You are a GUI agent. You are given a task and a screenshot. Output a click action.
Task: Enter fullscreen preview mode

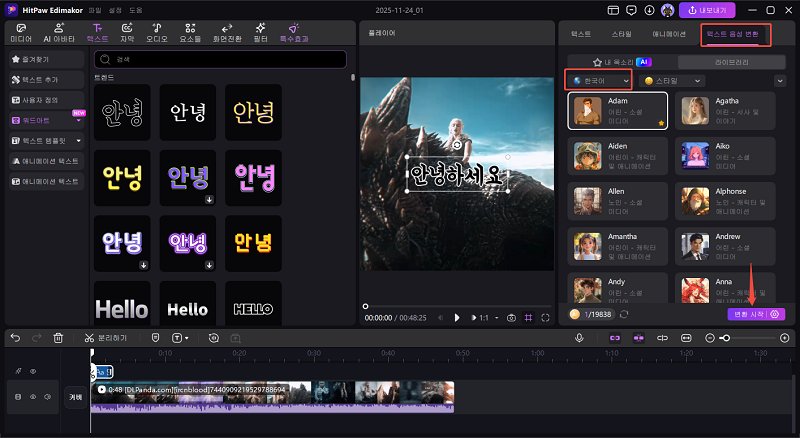click(x=545, y=318)
